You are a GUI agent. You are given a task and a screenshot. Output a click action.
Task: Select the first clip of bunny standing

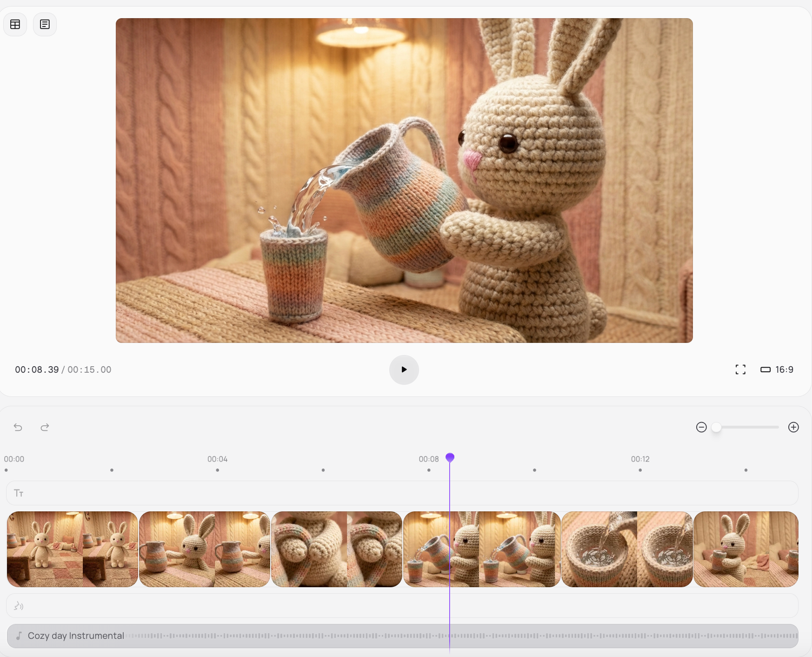(x=72, y=549)
